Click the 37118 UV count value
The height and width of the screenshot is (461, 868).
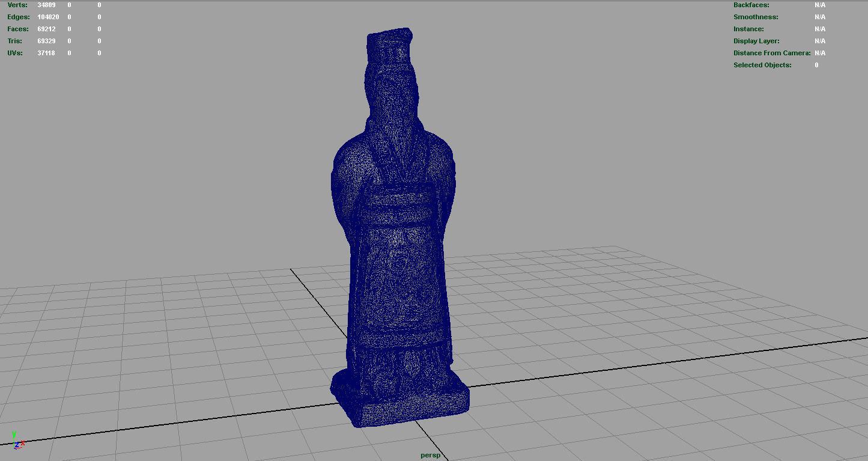[x=46, y=53]
